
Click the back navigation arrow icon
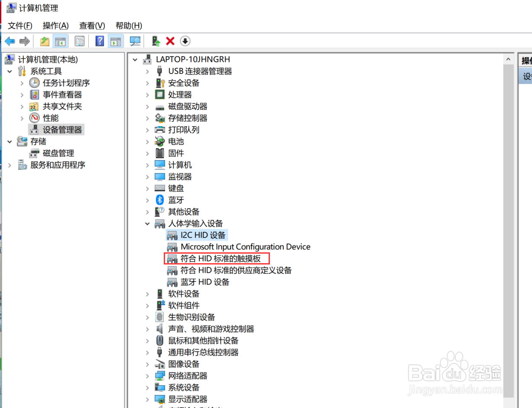coord(10,41)
